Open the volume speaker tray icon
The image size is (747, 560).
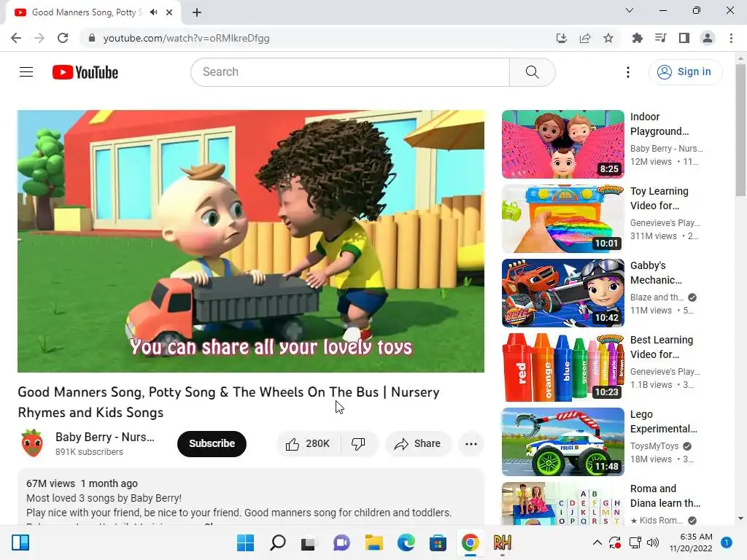[x=653, y=542]
